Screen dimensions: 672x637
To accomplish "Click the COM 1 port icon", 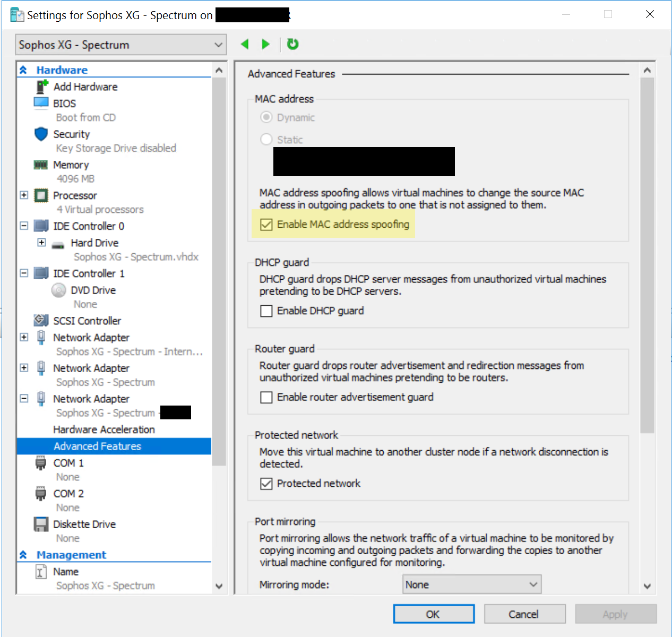I will click(41, 463).
